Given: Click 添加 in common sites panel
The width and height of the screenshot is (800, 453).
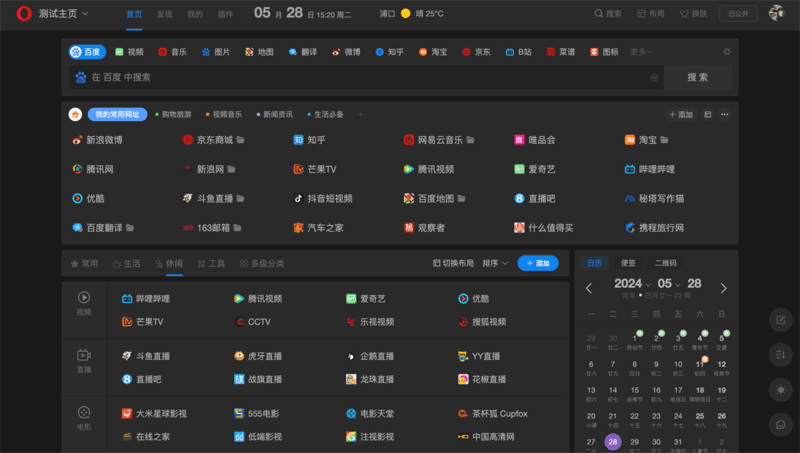Looking at the screenshot, I should point(681,114).
